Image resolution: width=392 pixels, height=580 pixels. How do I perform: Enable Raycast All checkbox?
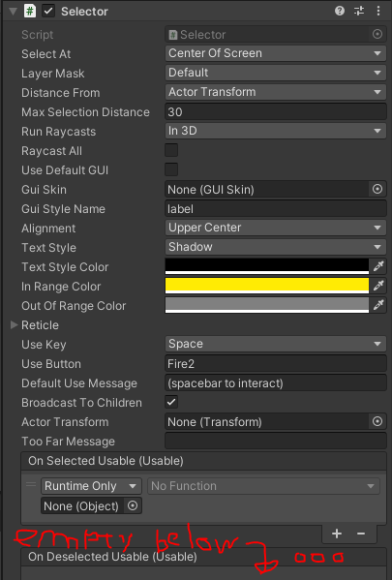(x=171, y=150)
